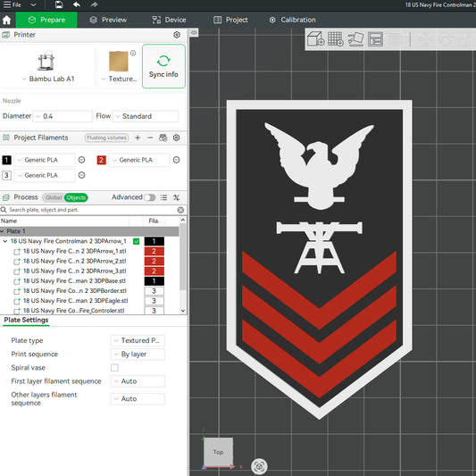Viewport: 476px width, 476px height.
Task: Enable the Spiral vase checkbox
Action: click(114, 368)
